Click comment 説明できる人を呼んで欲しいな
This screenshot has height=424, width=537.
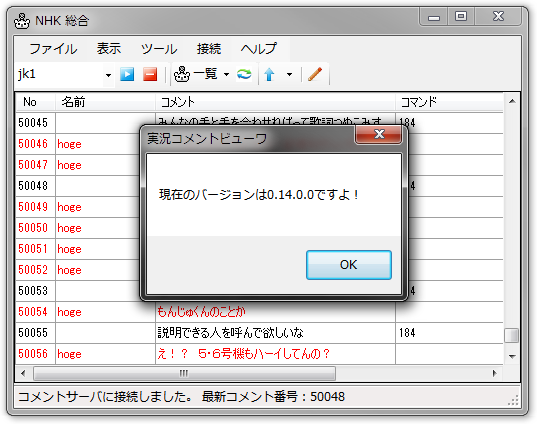(230, 333)
